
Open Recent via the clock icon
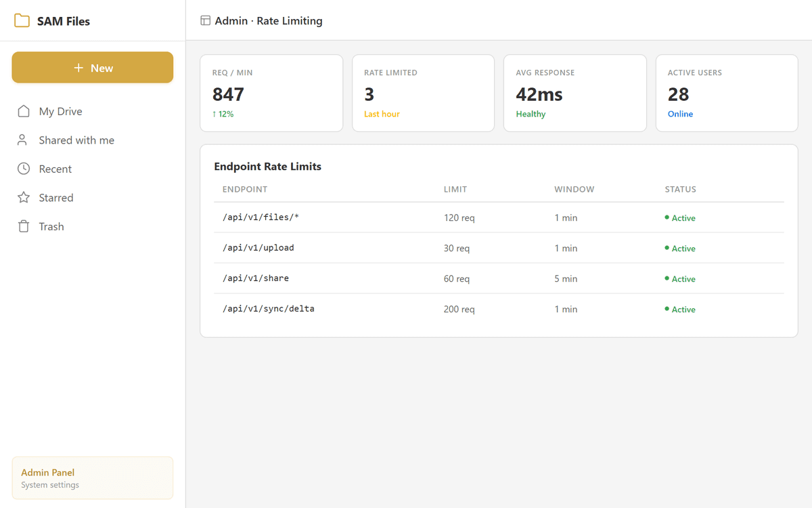click(x=24, y=169)
